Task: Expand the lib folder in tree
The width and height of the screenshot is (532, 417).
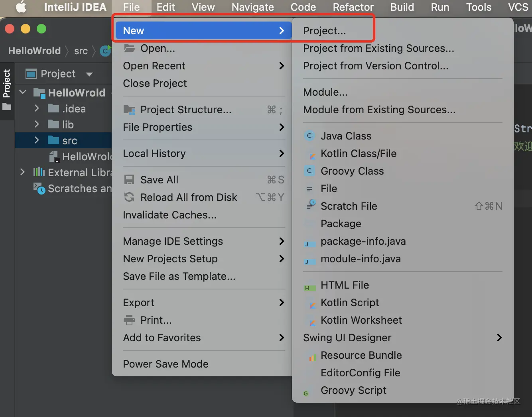Action: click(37, 124)
